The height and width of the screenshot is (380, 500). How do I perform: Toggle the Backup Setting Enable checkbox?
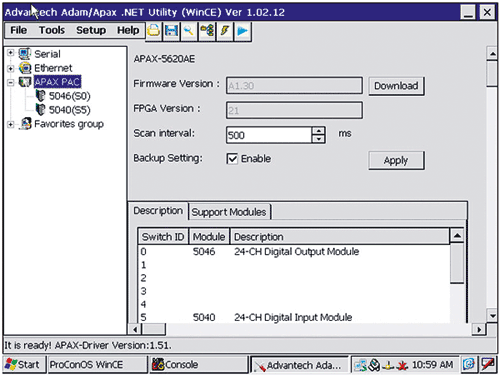coord(232,159)
